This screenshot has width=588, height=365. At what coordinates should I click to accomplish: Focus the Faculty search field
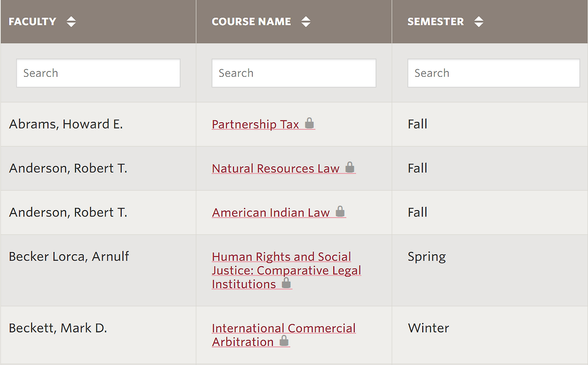(98, 73)
